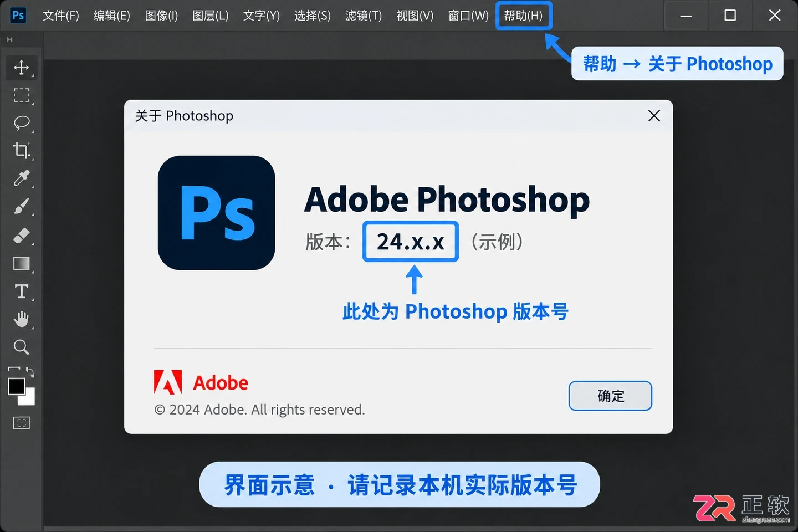Image resolution: width=798 pixels, height=532 pixels.
Task: Open the 滤镜(T) menu
Action: [364, 16]
